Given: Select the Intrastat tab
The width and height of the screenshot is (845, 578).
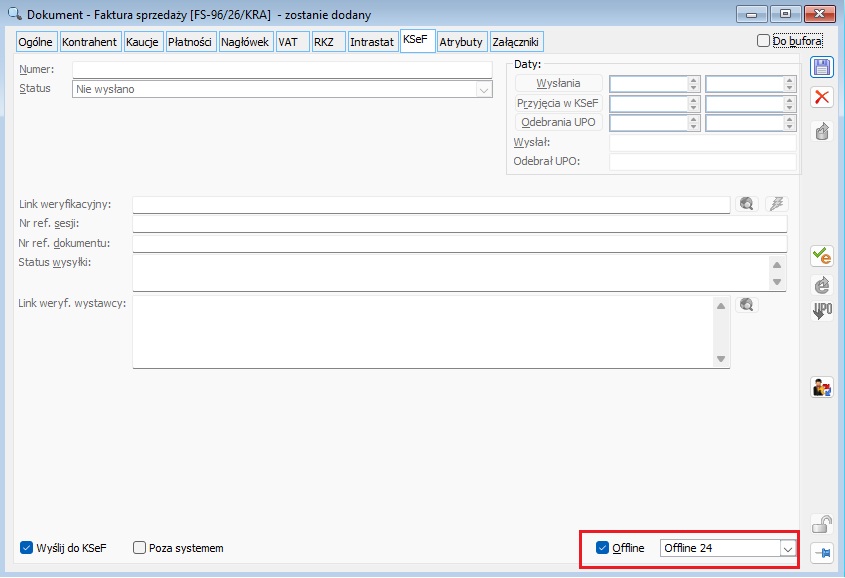Looking at the screenshot, I should click(x=373, y=42).
